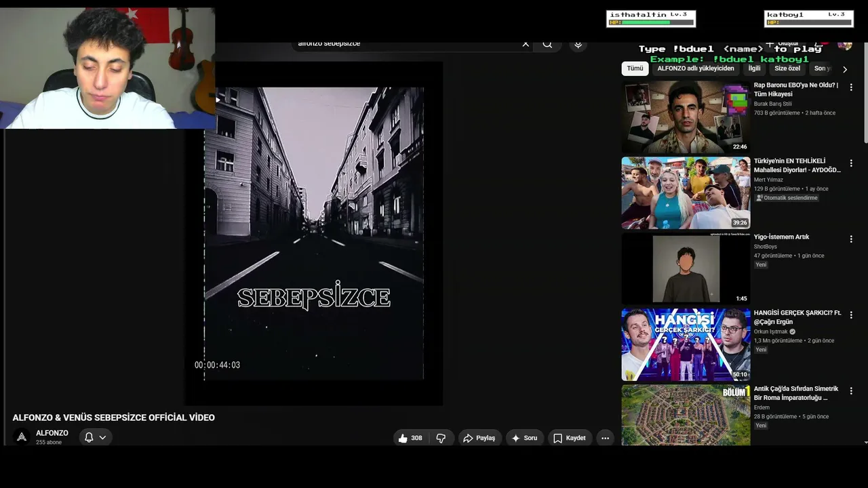Viewport: 868px width, 488px height.
Task: Click the Soru ask button
Action: click(524, 438)
